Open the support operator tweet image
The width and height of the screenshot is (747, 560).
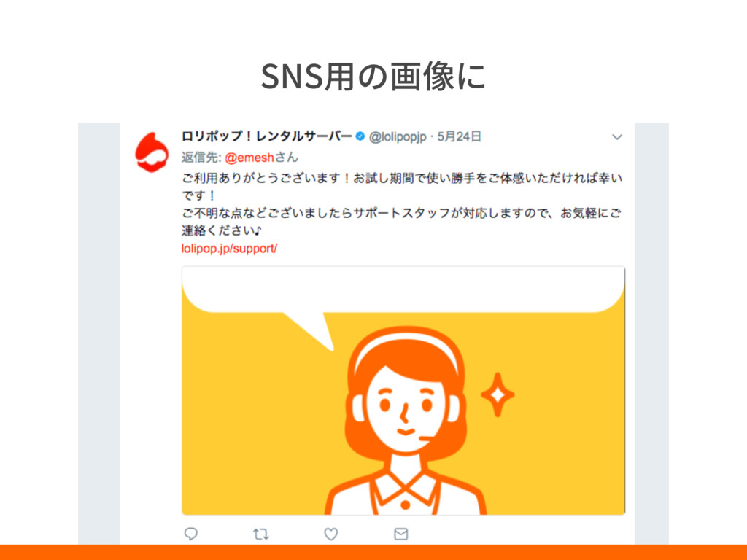(x=403, y=391)
